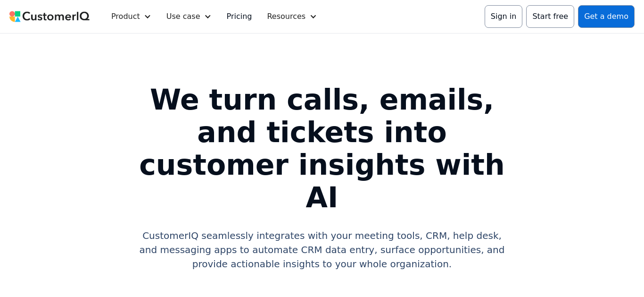Go to the Pricing page

coord(239,17)
